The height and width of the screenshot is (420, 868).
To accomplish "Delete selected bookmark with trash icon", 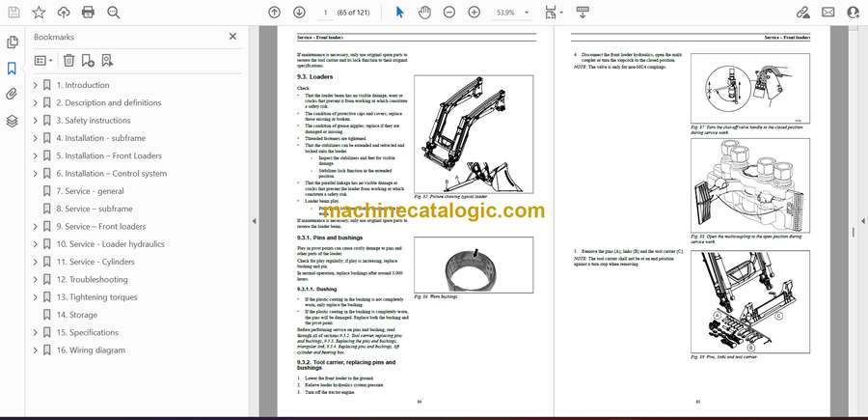I will click(68, 61).
